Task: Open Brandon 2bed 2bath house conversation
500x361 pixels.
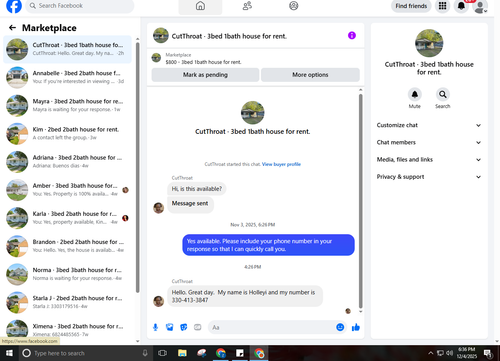Action: pyautogui.click(x=67, y=246)
